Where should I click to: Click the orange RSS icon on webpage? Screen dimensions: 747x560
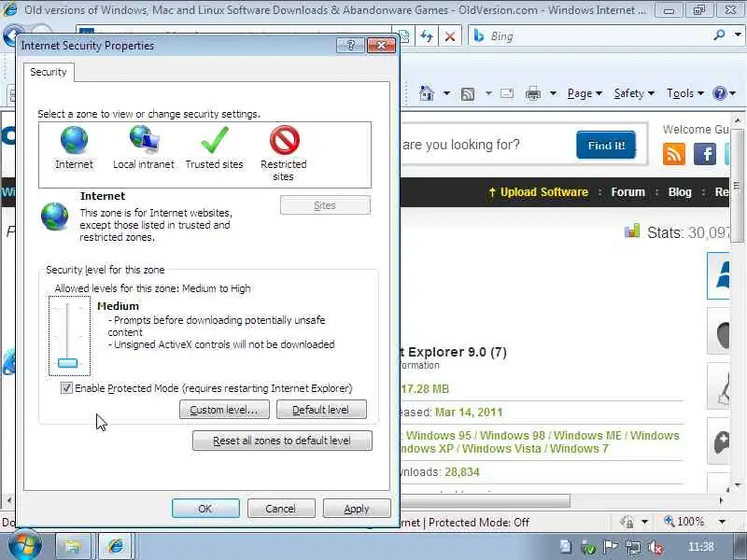pos(673,154)
